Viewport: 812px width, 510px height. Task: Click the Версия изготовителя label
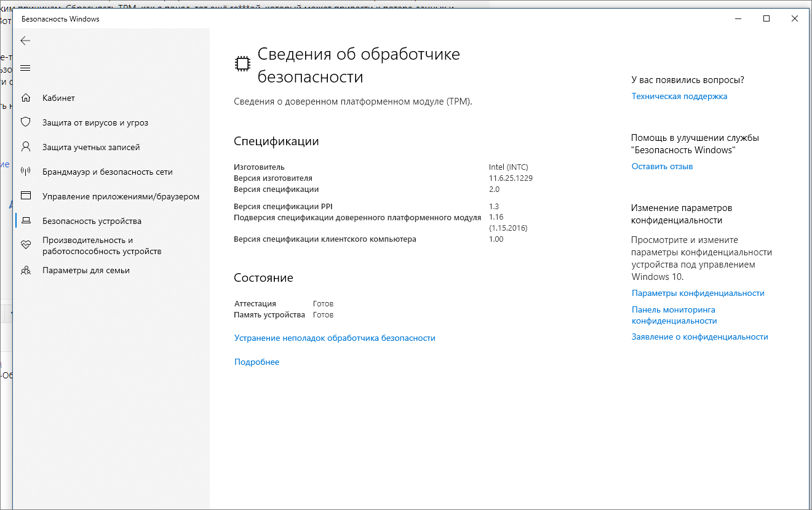point(273,178)
